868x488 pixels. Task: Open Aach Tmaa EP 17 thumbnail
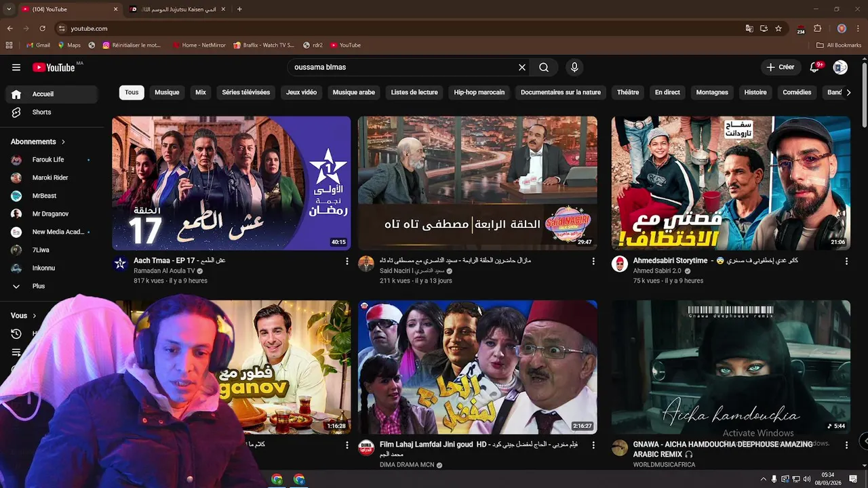[x=231, y=183]
